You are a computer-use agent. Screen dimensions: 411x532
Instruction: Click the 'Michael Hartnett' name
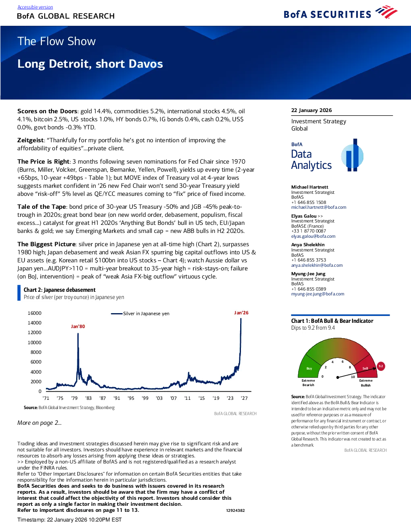point(309,187)
